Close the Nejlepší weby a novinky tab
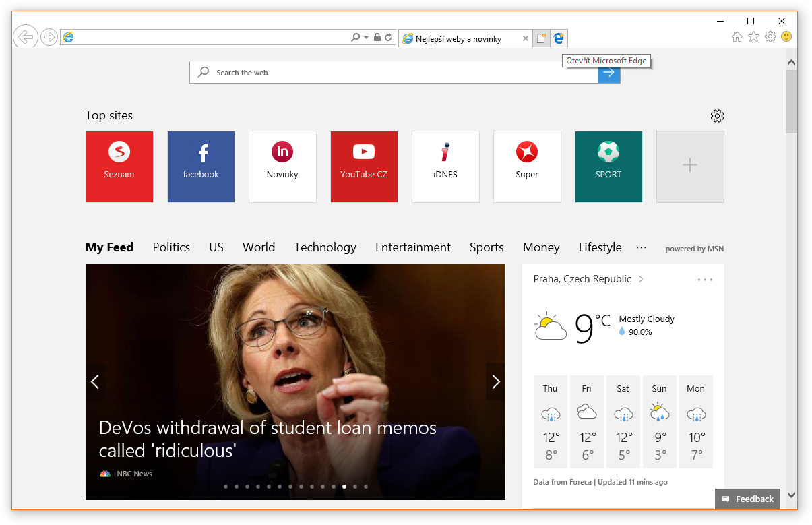The height and width of the screenshot is (525, 812). 526,38
